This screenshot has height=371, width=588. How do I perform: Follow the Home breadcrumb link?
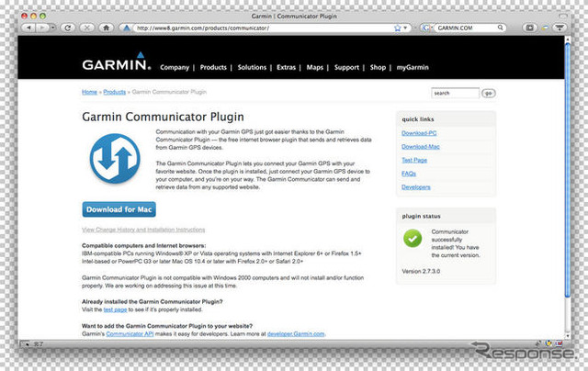pyautogui.click(x=89, y=92)
